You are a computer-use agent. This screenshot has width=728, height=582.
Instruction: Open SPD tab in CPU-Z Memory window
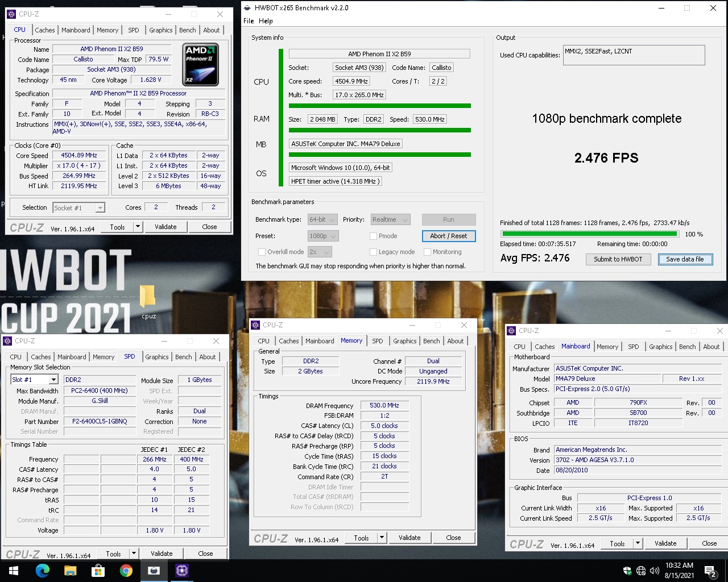[x=378, y=341]
